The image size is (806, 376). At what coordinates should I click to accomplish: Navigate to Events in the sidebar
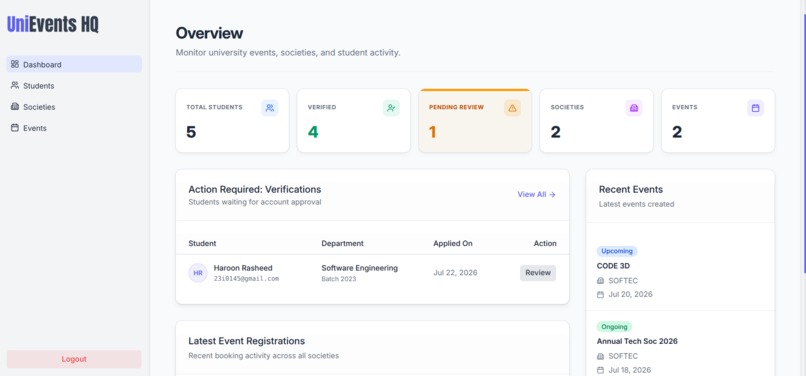pos(74,128)
